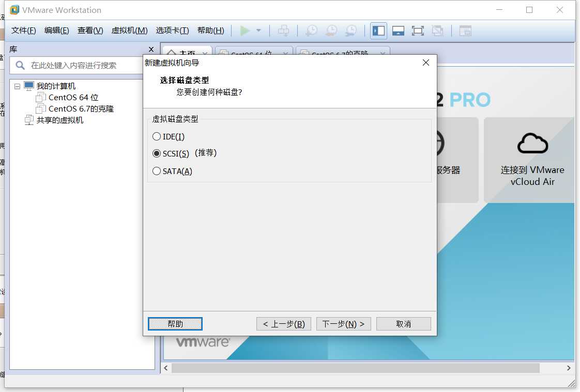
Task: Click the horizontal scrollbar right arrow
Action: pyautogui.click(x=569, y=368)
